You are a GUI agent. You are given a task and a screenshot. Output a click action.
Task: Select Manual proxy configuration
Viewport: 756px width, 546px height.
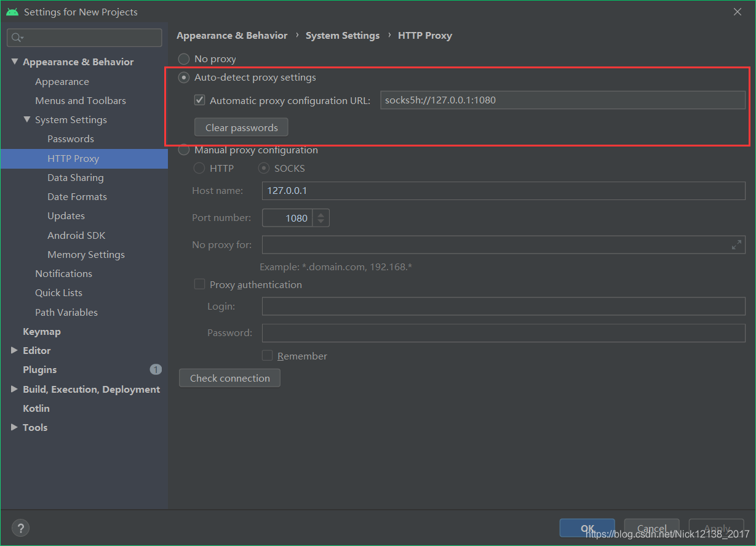[x=183, y=150]
